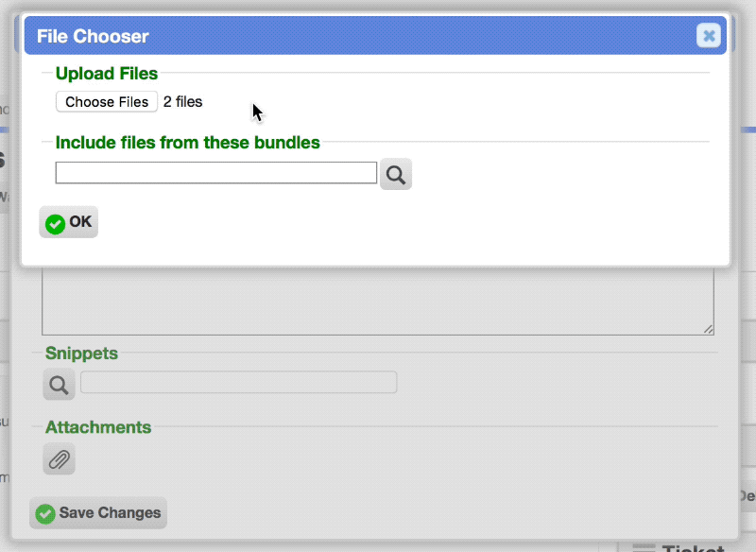The height and width of the screenshot is (552, 756).
Task: Select the Upload Files section heading
Action: 107,74
